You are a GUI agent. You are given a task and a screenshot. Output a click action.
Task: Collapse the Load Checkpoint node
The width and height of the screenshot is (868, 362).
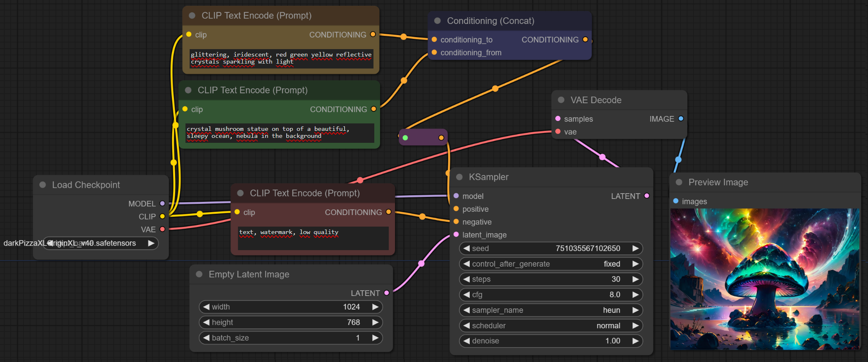[x=43, y=185]
